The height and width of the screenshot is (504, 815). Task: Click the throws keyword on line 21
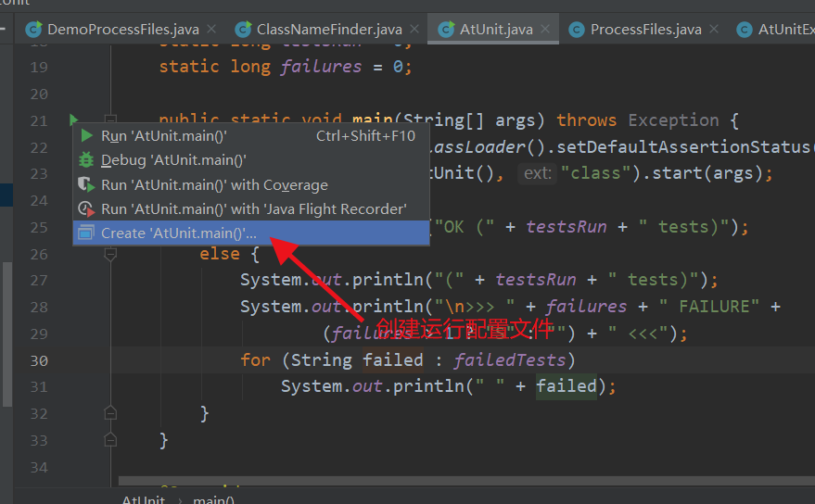coord(586,120)
